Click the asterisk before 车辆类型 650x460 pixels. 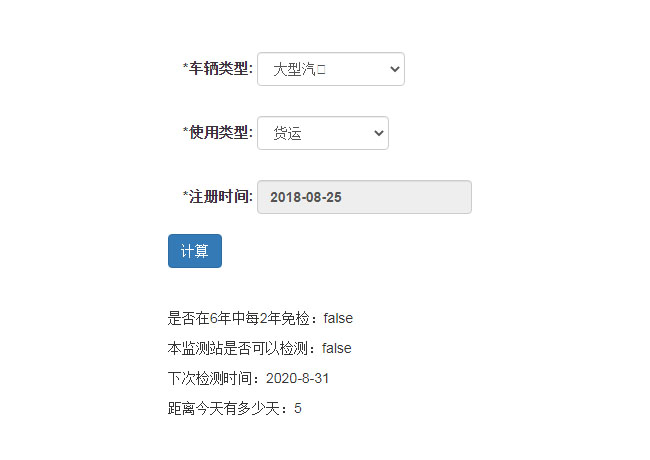(185, 68)
